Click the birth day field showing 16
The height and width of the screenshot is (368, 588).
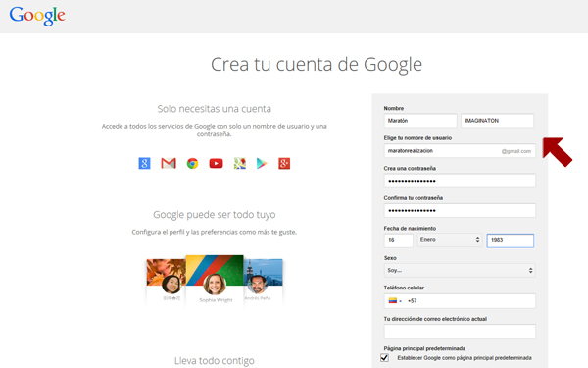[399, 240]
